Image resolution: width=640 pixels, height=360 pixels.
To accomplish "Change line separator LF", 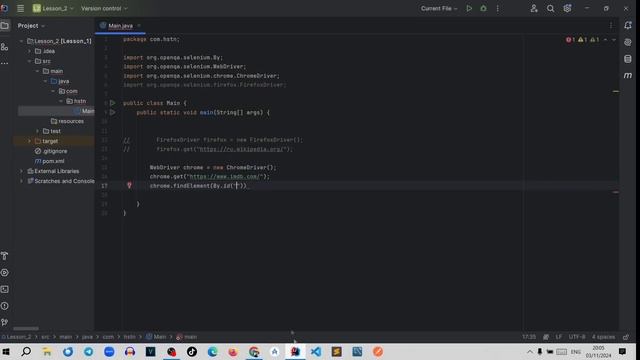I will [x=558, y=337].
